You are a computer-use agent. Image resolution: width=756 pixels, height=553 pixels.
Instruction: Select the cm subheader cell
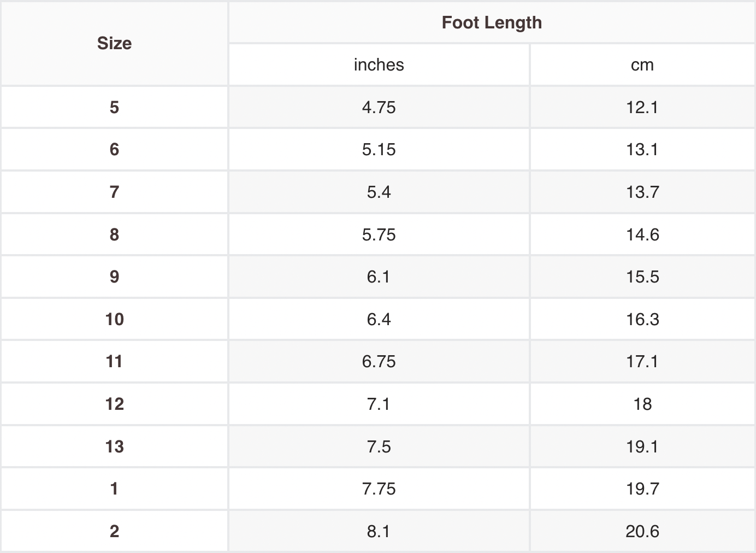coord(642,64)
